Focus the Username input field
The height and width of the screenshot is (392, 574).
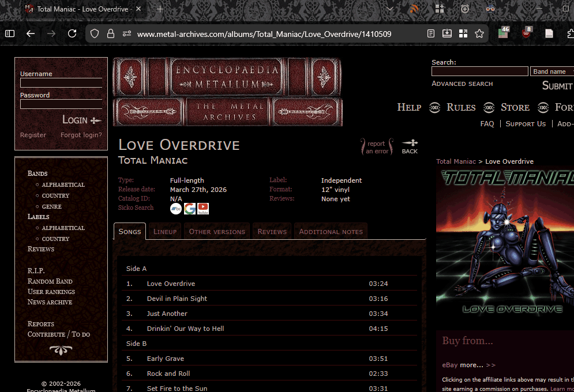[61, 83]
